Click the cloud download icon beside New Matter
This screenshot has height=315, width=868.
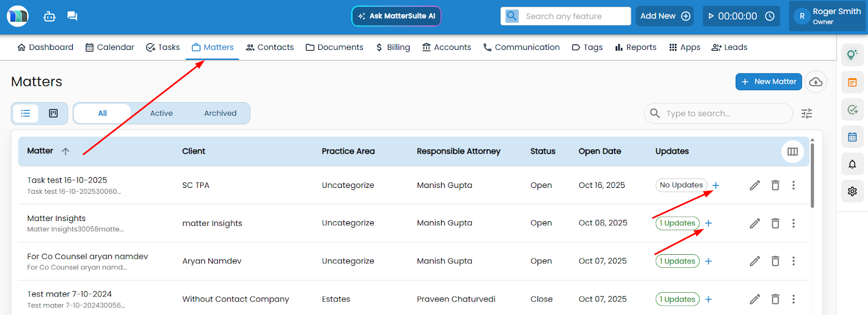click(815, 82)
